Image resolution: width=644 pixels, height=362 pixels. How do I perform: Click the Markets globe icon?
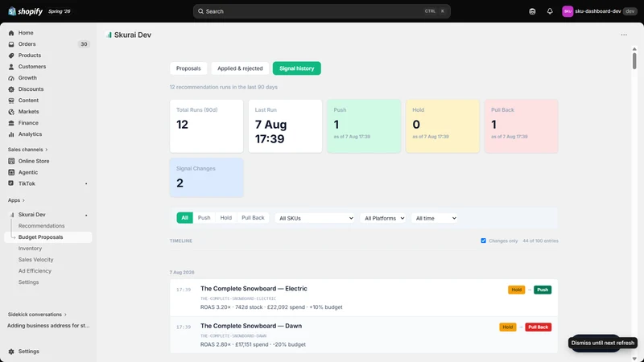[x=11, y=112]
